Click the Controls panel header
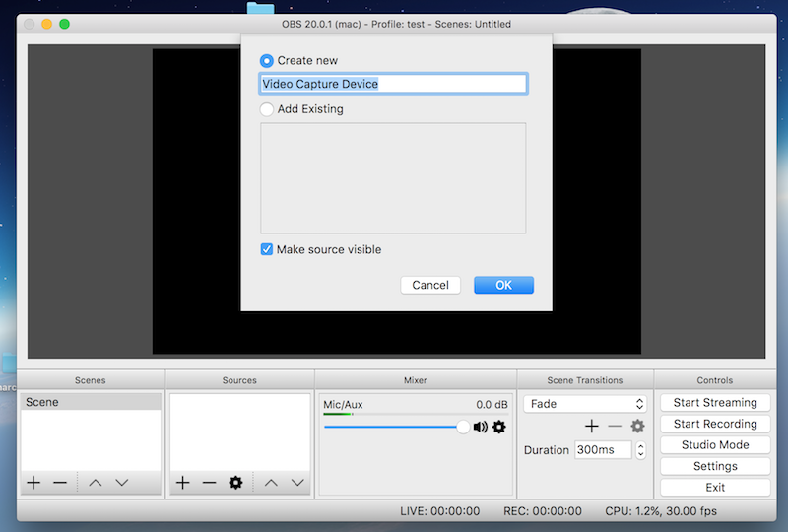788x532 pixels. point(715,380)
